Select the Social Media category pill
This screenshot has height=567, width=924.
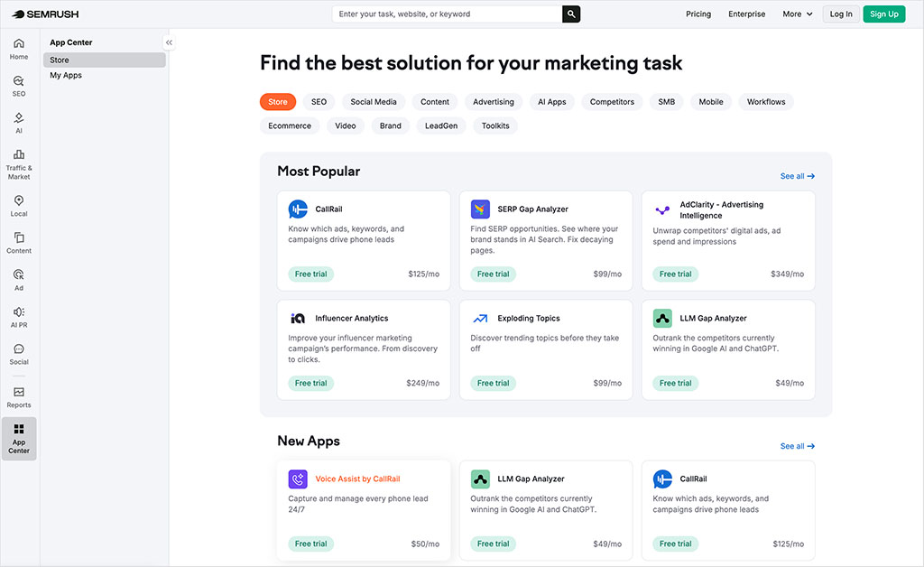374,102
